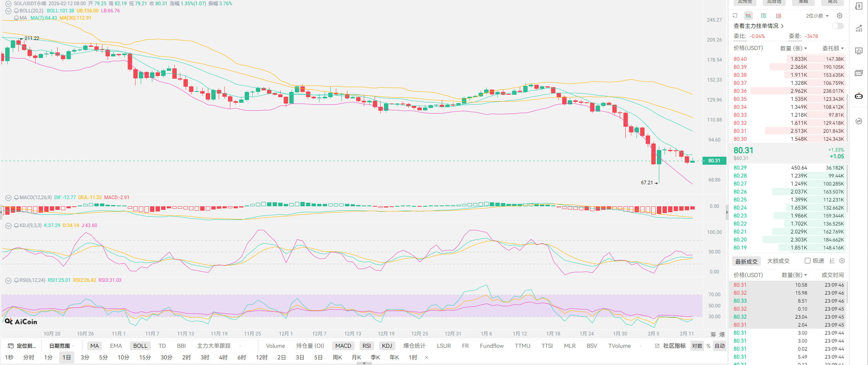Open the 委托额 column dropdown
This screenshot has width=868, height=365.
(833, 48)
